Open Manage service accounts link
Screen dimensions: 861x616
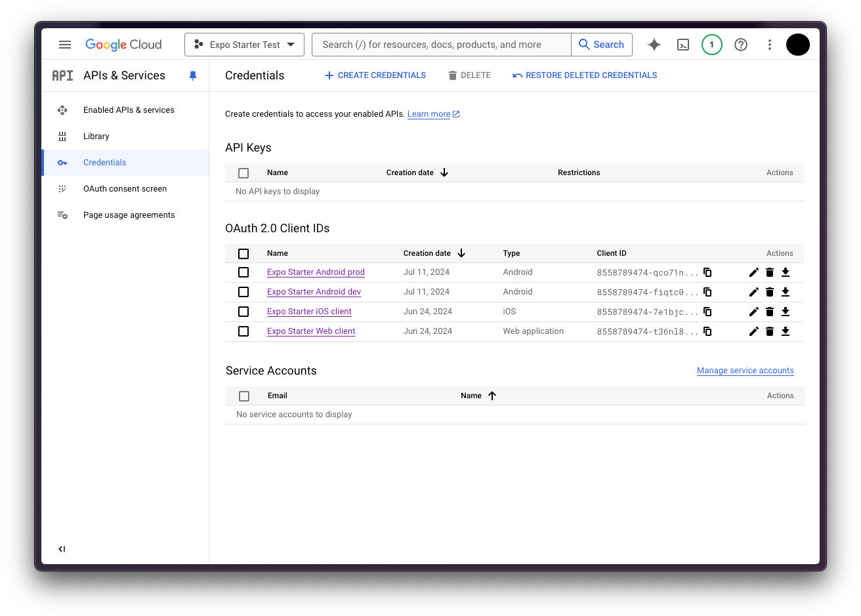point(745,371)
